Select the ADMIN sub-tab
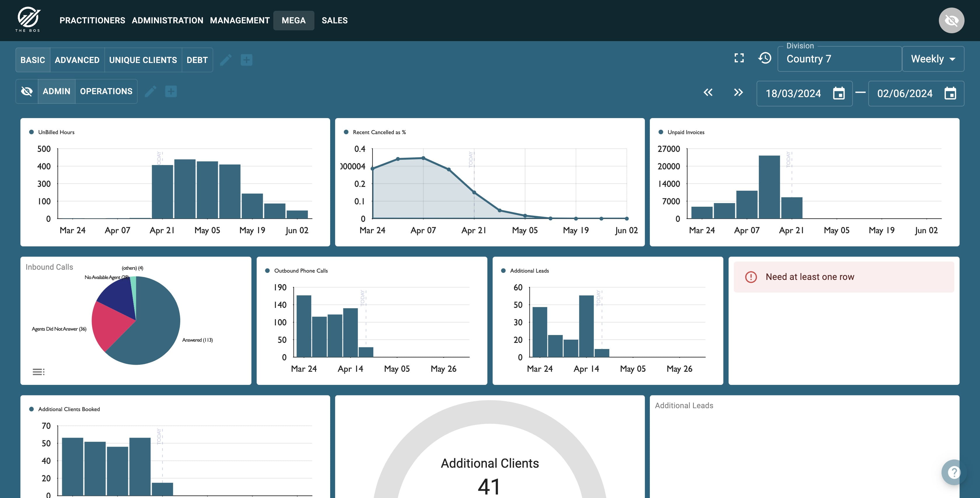The height and width of the screenshot is (498, 980). point(56,91)
